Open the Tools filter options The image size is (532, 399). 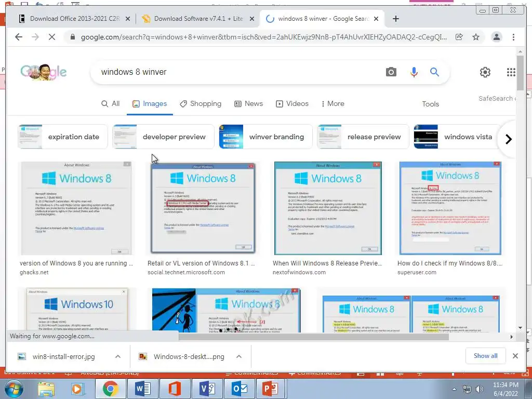click(x=430, y=104)
